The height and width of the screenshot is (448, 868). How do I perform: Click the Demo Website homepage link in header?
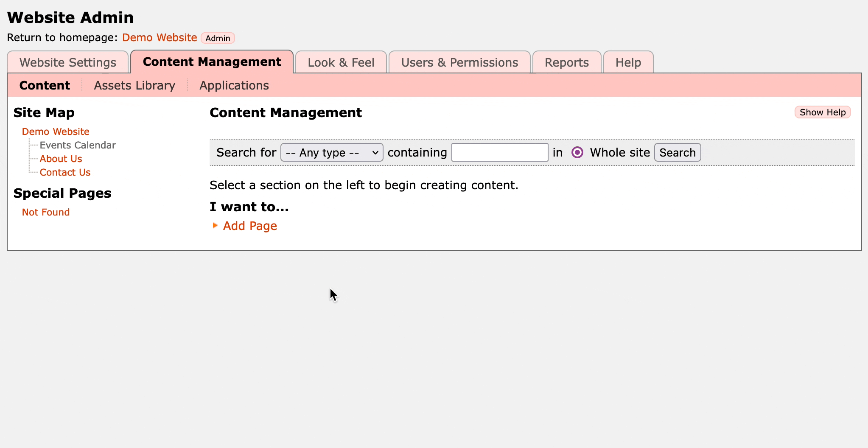[x=160, y=38]
